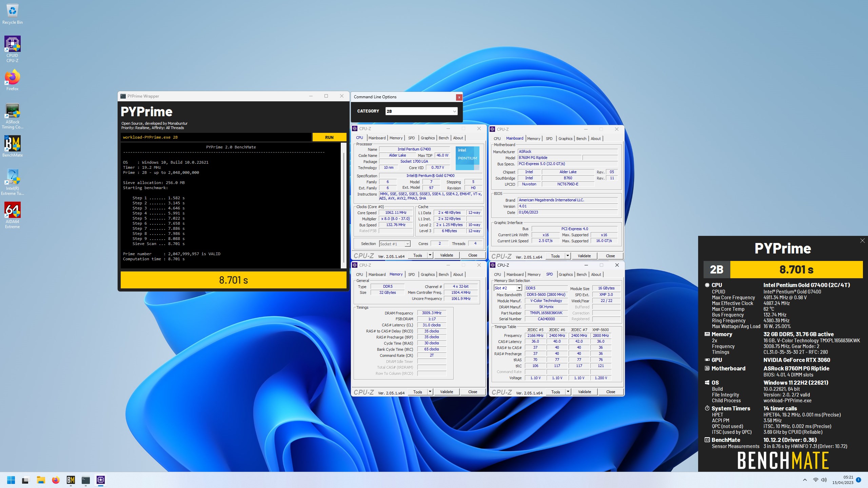This screenshot has width=868, height=488.
Task: Open the CATEGORY 2B dropdown
Action: pyautogui.click(x=421, y=111)
